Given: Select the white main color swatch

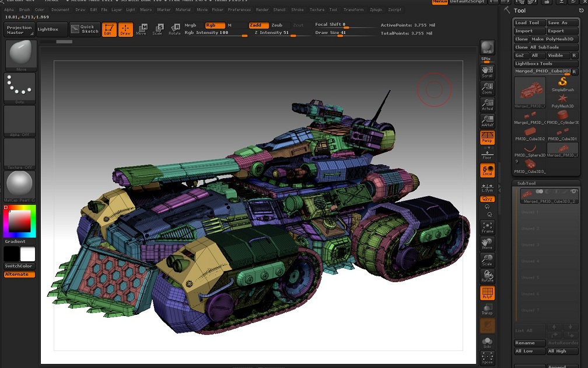Looking at the screenshot, I should pos(28,254).
